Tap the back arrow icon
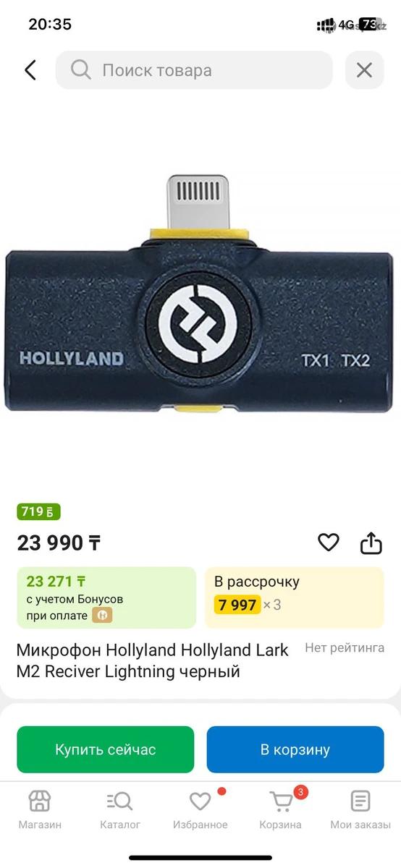The image size is (401, 868). tap(30, 70)
